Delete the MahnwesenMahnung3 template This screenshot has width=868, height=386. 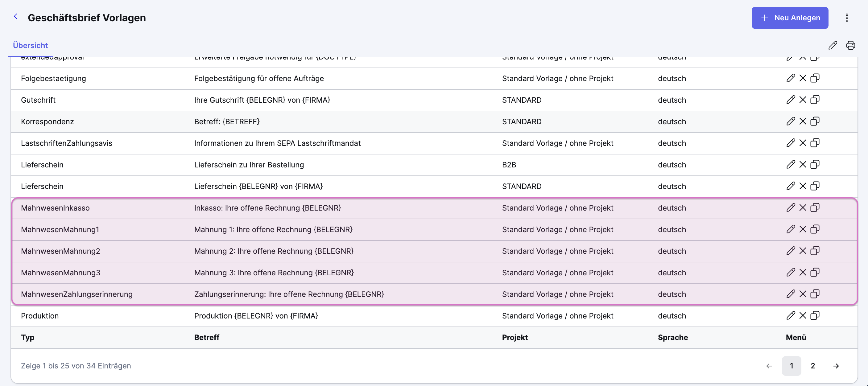(x=803, y=272)
